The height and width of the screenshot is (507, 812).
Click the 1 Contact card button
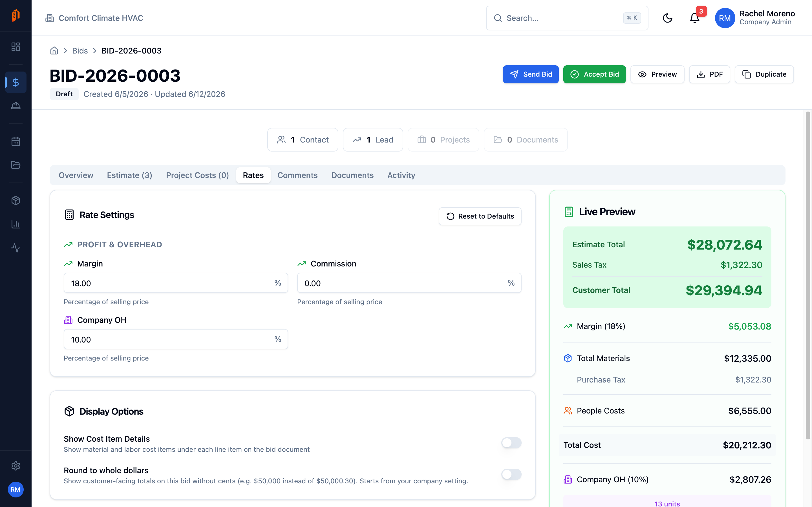tap(303, 140)
